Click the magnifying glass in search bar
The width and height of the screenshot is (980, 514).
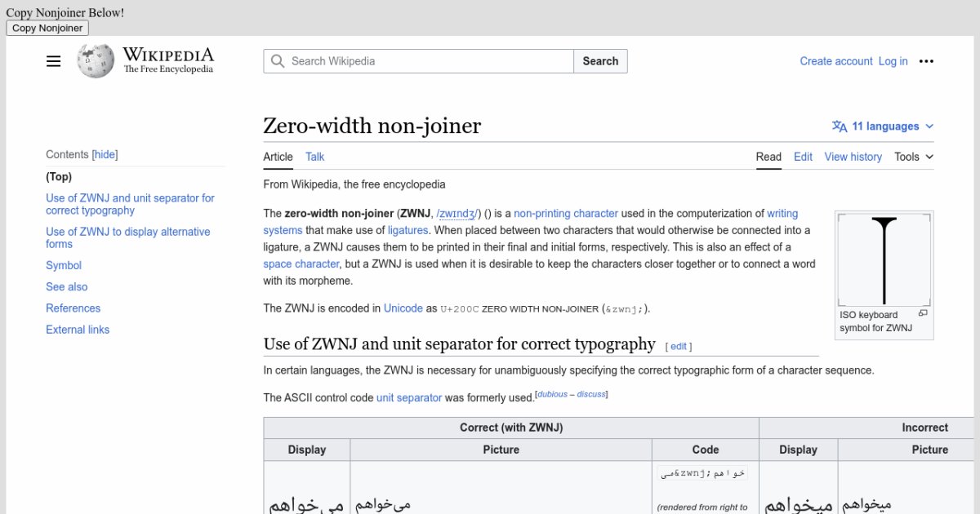278,61
